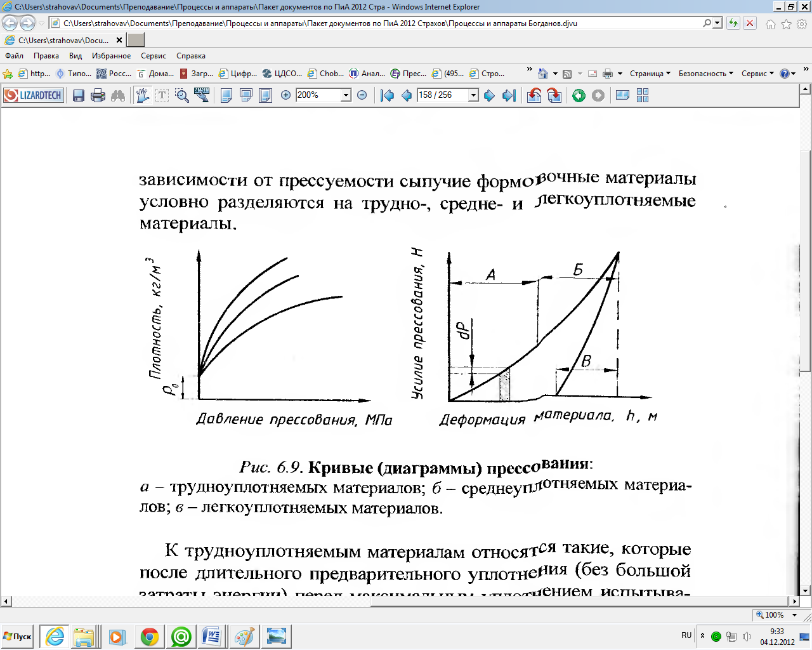Open the Росс... favorites link
The image size is (812, 650).
click(x=114, y=74)
